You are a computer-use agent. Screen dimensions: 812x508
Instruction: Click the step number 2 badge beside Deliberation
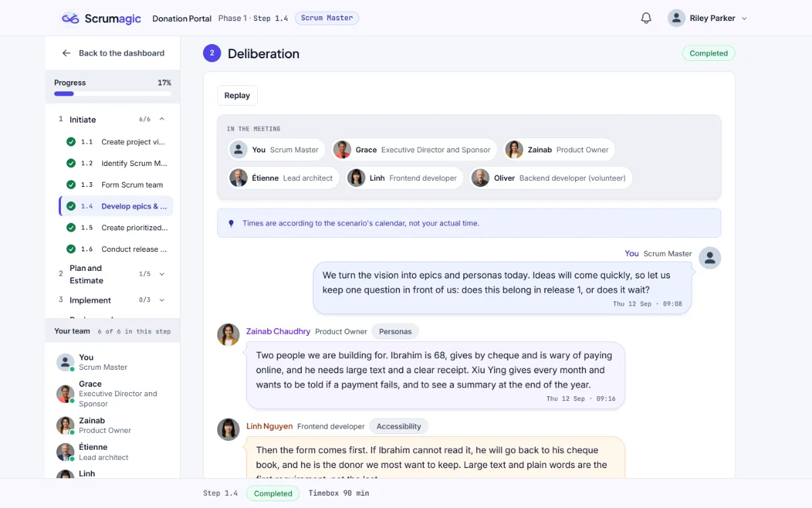(212, 54)
